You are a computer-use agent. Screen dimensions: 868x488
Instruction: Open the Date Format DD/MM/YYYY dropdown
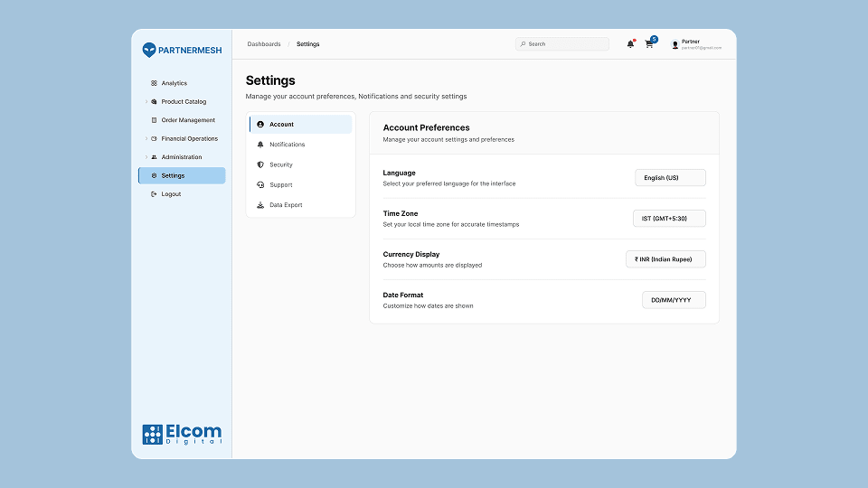[674, 300]
